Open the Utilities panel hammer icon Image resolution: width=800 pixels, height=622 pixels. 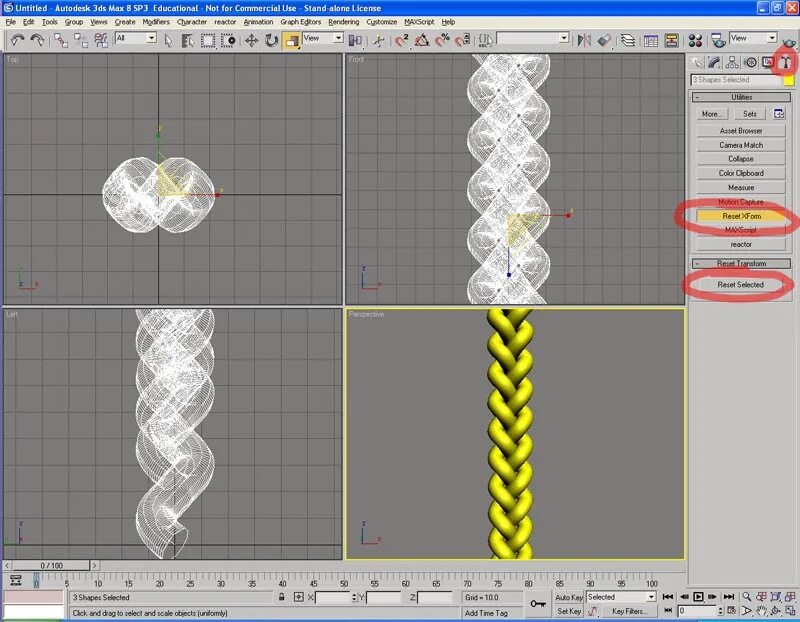pyautogui.click(x=785, y=62)
